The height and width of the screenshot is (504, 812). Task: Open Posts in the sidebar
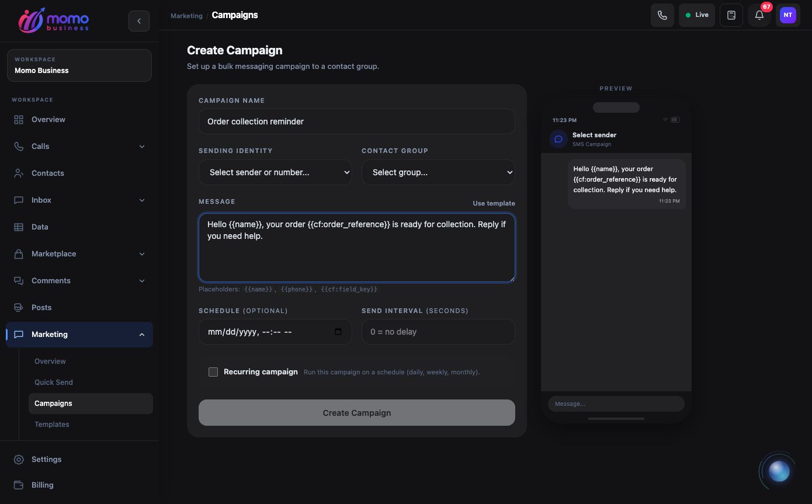point(79,308)
